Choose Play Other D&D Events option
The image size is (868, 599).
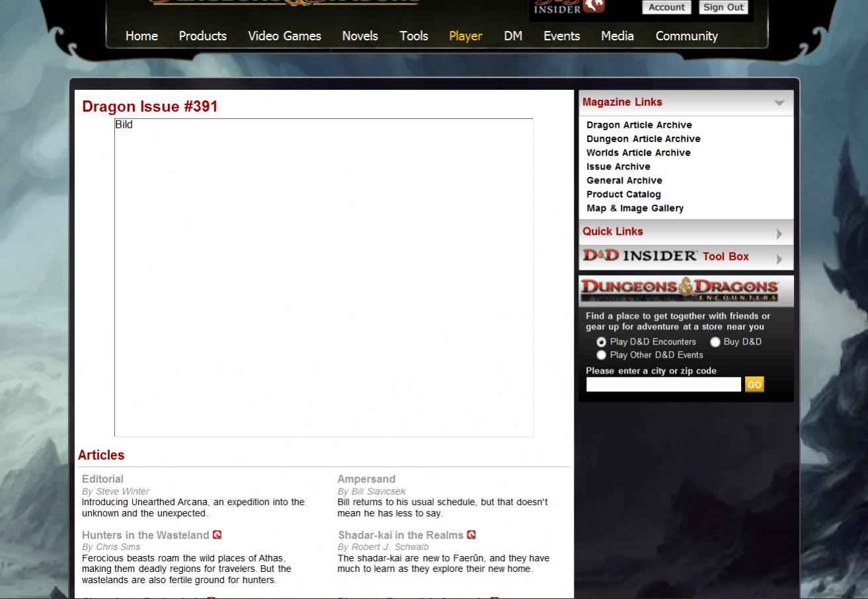(601, 355)
